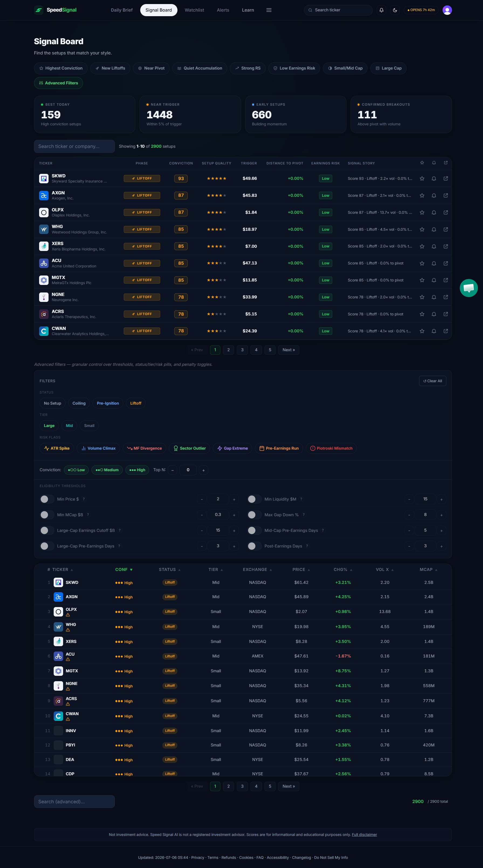483x868 pixels.
Task: Open ACRS external link icon
Action: pos(446,314)
